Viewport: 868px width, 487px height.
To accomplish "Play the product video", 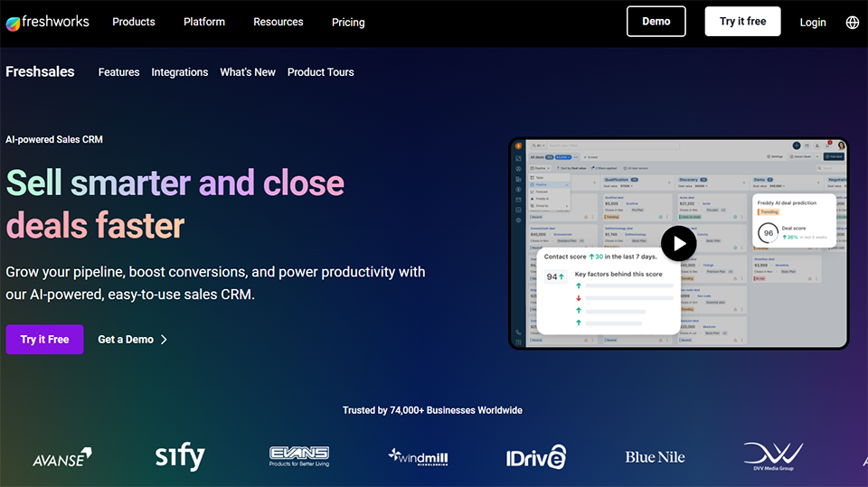I will point(679,244).
